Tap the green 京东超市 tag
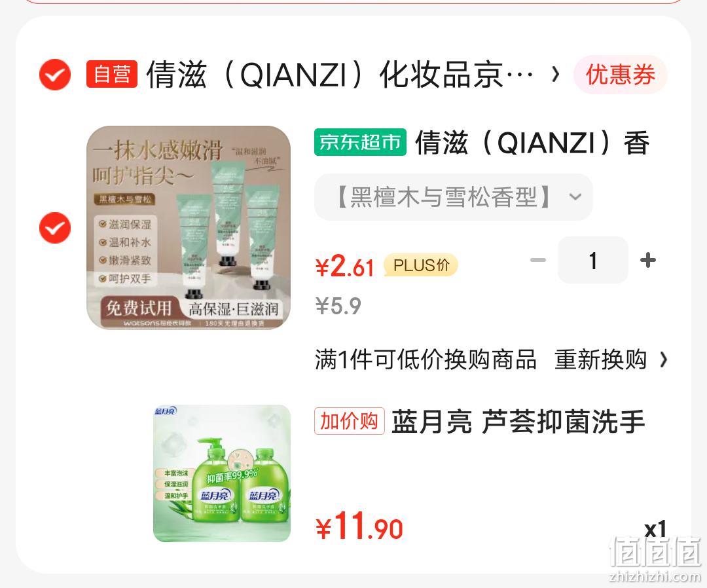 tap(360, 142)
